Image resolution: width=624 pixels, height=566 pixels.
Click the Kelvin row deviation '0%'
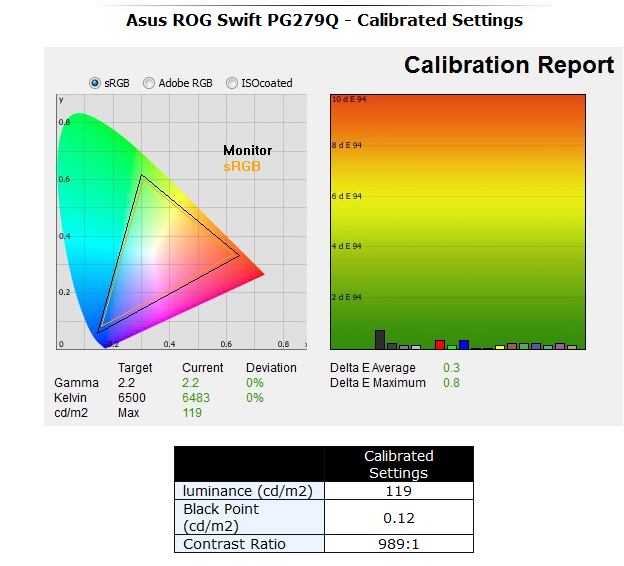click(255, 398)
